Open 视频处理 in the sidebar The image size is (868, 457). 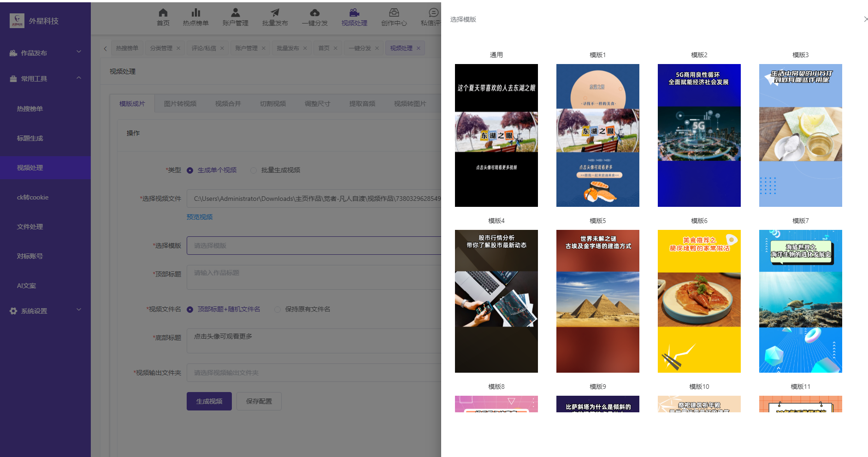(x=45, y=168)
